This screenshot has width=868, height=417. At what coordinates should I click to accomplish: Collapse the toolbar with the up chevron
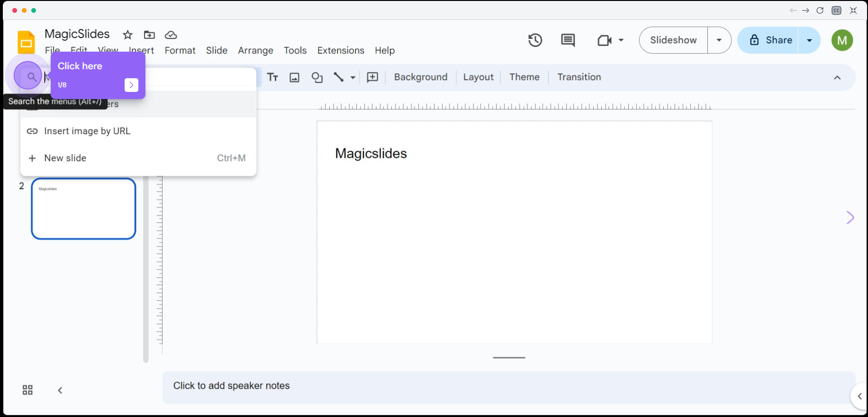(837, 78)
